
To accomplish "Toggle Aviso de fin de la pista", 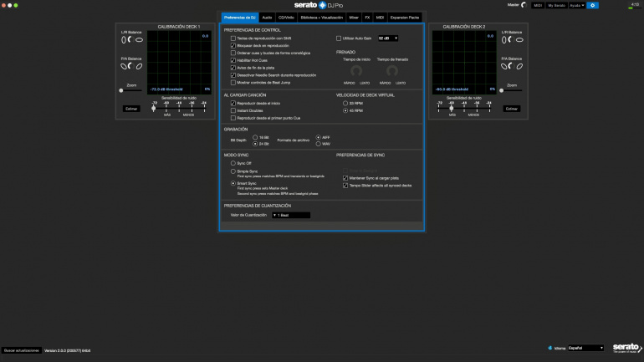I will tap(233, 68).
